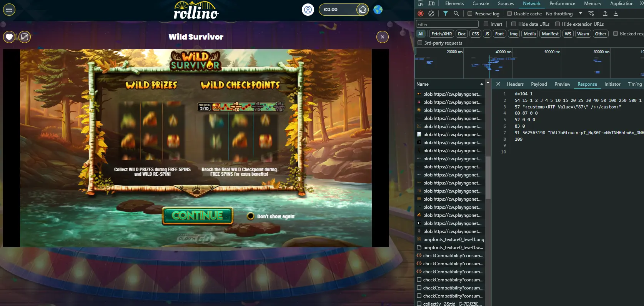Switch to the Sources tab
This screenshot has height=306, width=644.
506,3
